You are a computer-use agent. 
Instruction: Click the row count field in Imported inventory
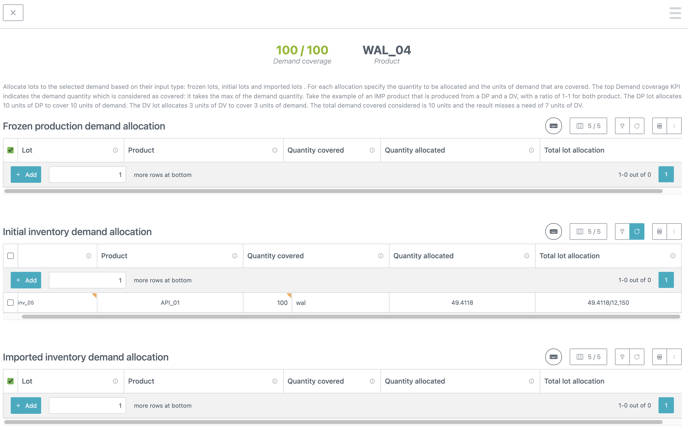tap(87, 405)
